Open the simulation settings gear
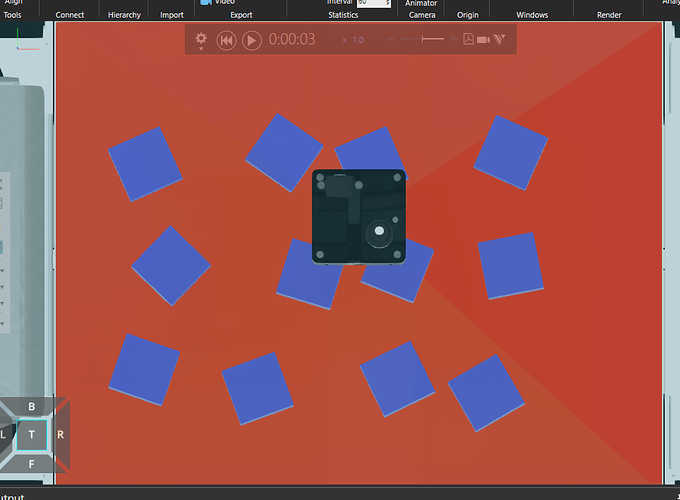This screenshot has width=680, height=500. pyautogui.click(x=201, y=39)
